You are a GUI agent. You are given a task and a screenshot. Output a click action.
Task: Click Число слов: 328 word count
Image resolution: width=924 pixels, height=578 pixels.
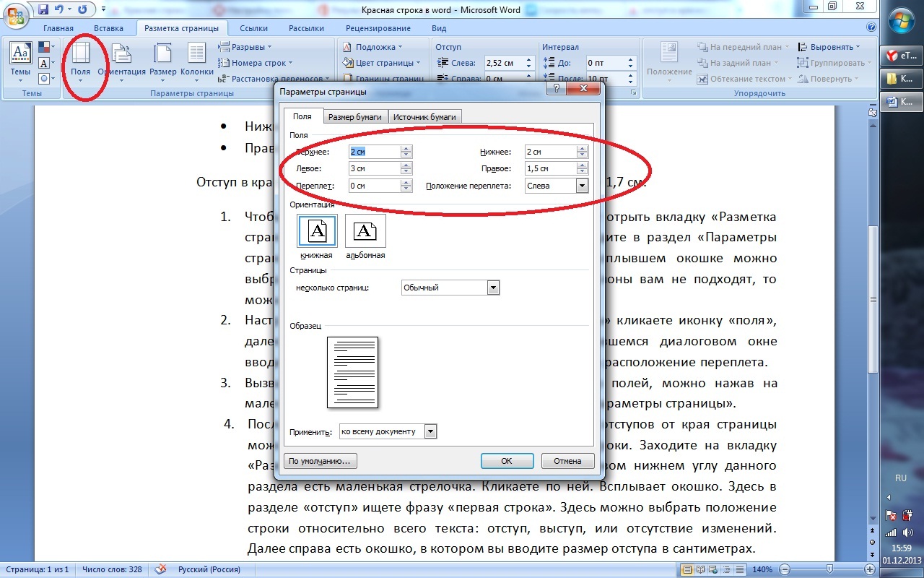click(112, 569)
